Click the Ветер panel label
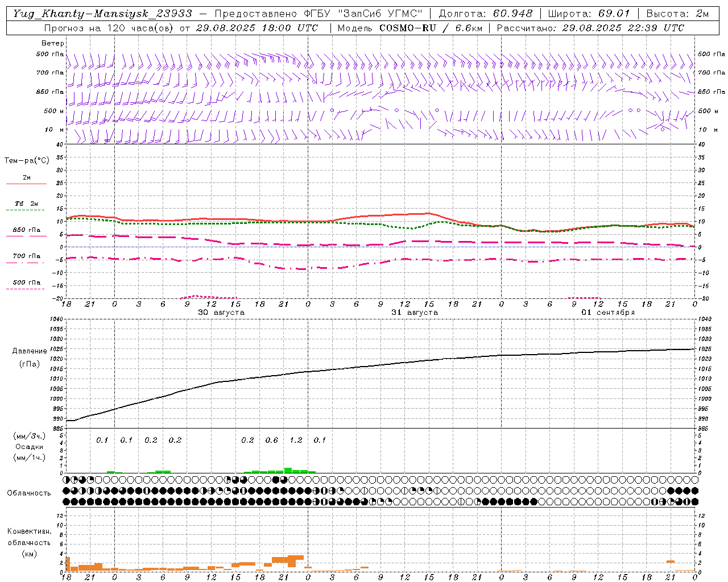The image size is (728, 582). (x=53, y=43)
